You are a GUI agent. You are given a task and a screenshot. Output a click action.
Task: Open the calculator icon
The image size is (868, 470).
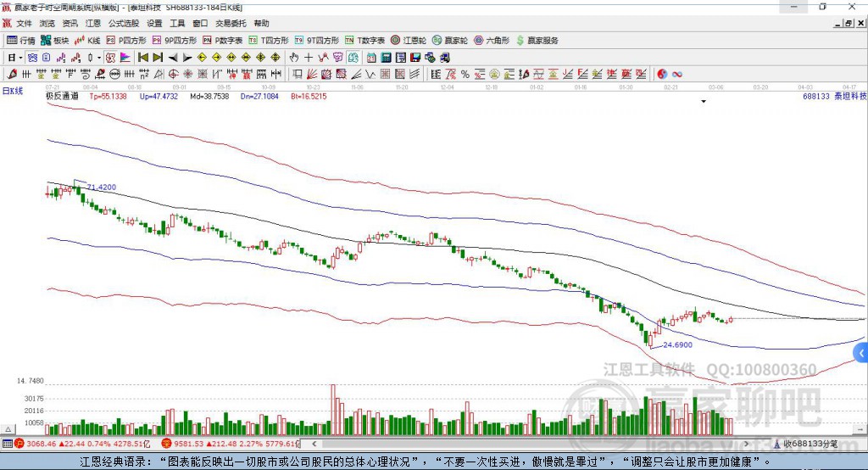coord(386,58)
